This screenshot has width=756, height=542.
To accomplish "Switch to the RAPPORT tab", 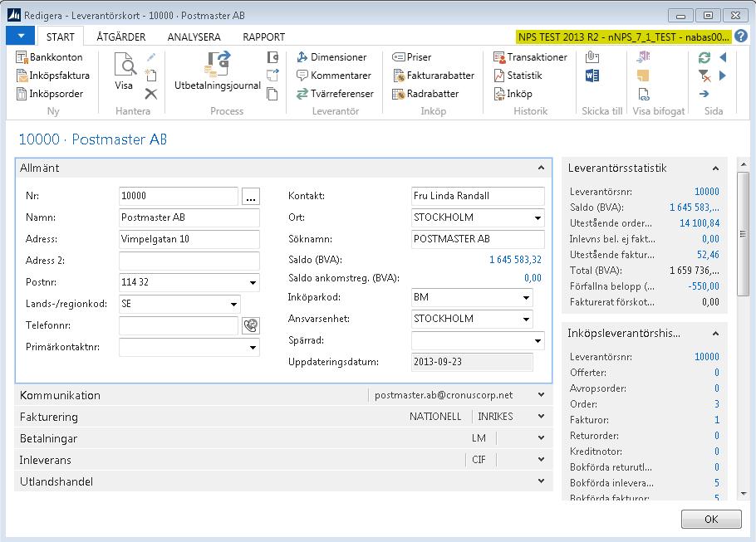I will click(x=263, y=37).
